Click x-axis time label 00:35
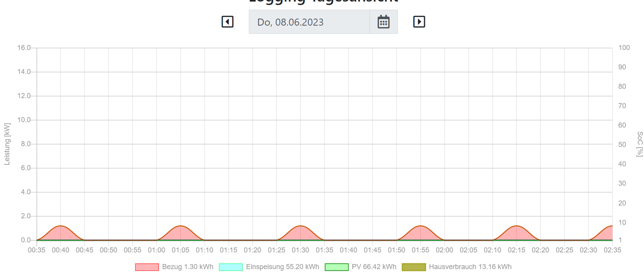 coord(36,250)
